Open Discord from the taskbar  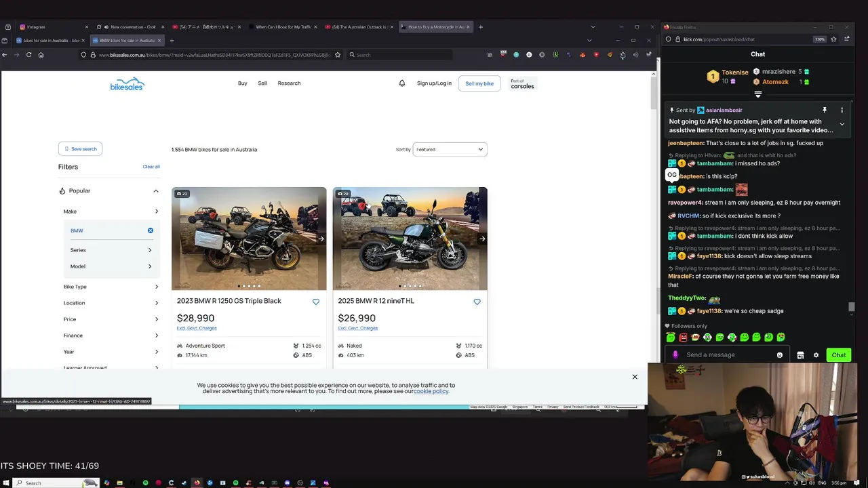pos(288,483)
